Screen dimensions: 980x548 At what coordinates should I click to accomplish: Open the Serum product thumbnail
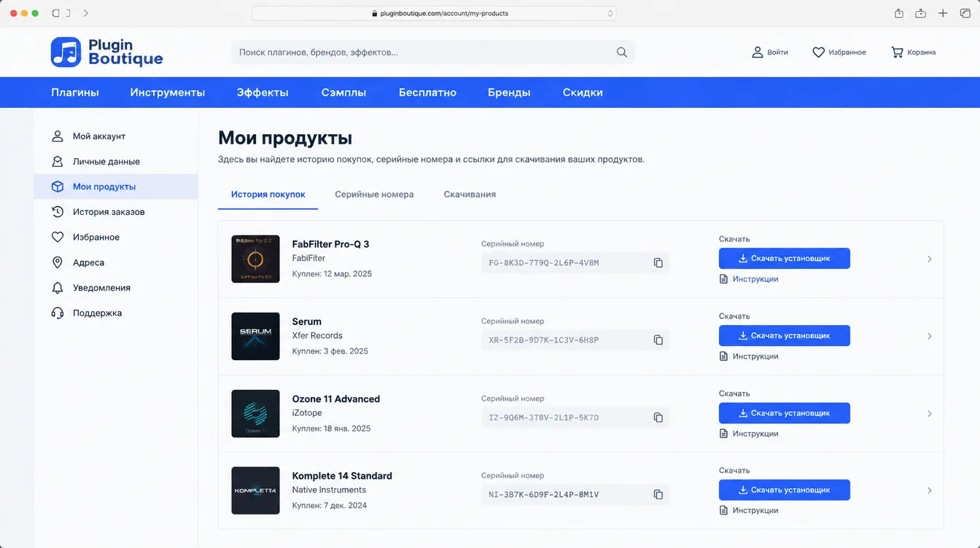click(x=256, y=336)
